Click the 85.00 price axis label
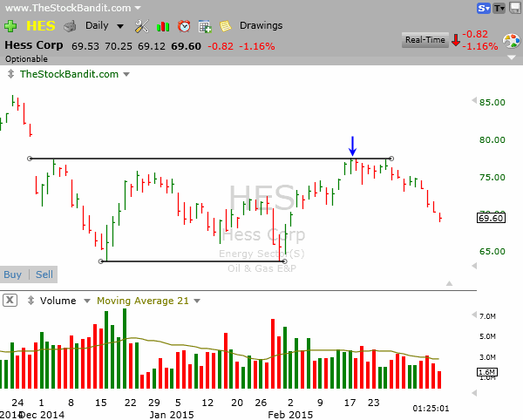Image resolution: width=523 pixels, height=420 pixels. click(492, 102)
